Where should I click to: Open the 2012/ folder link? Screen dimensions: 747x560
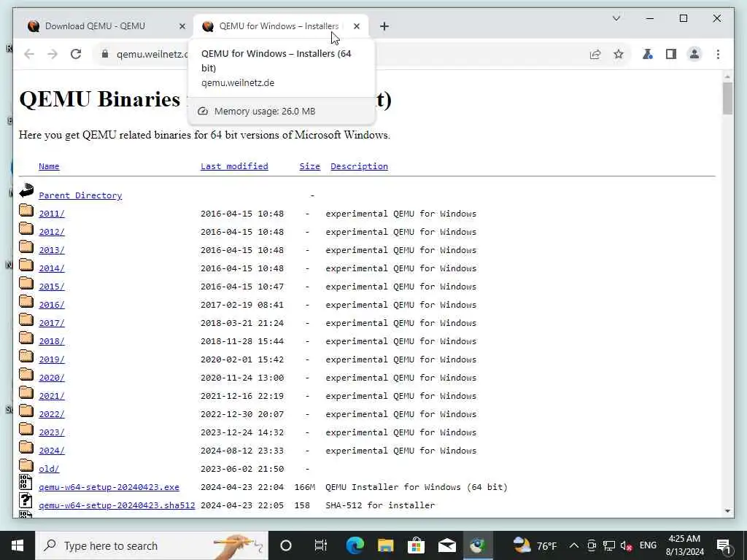pyautogui.click(x=52, y=232)
